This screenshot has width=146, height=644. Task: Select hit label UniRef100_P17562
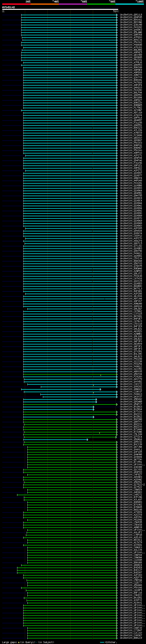(131, 108)
